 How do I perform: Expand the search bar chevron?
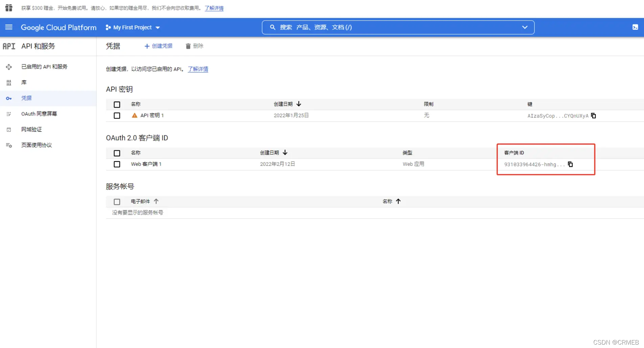pyautogui.click(x=525, y=27)
